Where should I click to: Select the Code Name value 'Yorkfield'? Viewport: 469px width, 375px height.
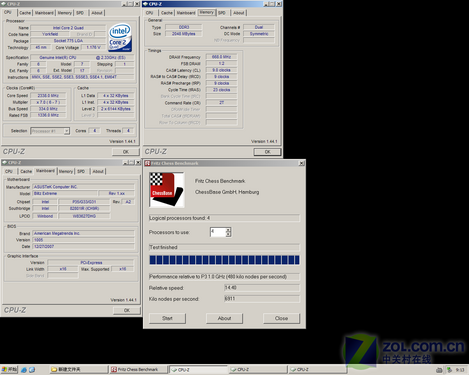pos(50,34)
